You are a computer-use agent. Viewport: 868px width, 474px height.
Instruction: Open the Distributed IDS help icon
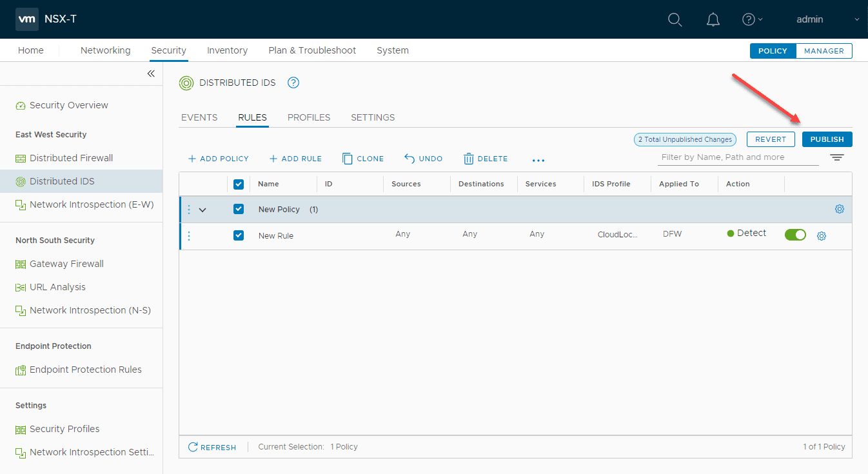click(x=293, y=83)
